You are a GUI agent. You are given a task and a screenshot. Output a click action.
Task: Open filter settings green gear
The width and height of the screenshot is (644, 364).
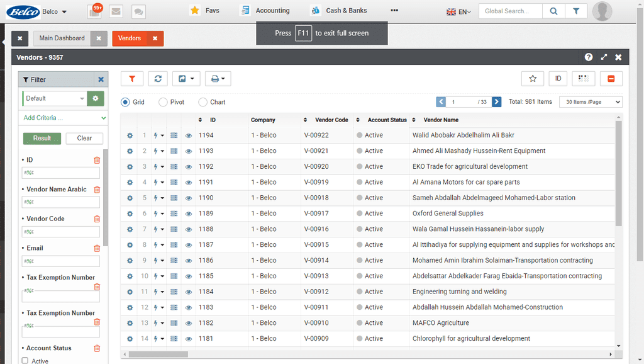(96, 98)
